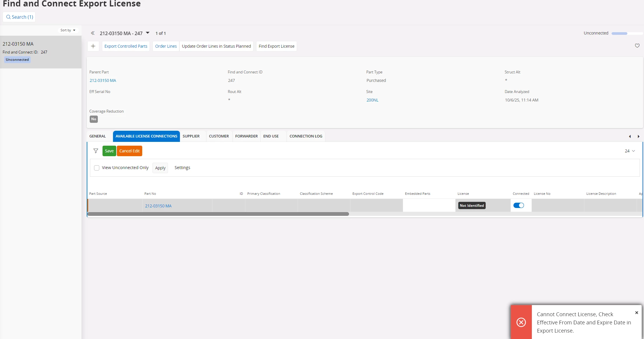Toggle the Connected switch off

(x=519, y=206)
